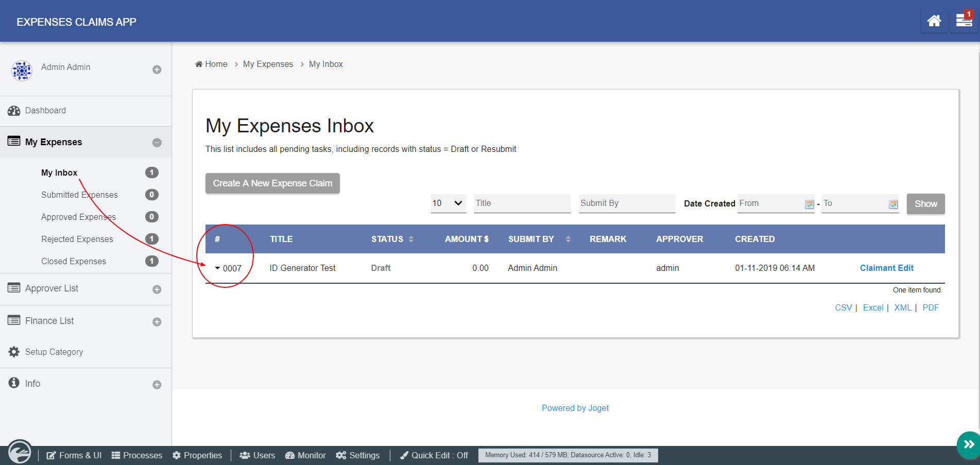This screenshot has height=465, width=980.
Task: Expand the Approver List menu
Action: (x=157, y=289)
